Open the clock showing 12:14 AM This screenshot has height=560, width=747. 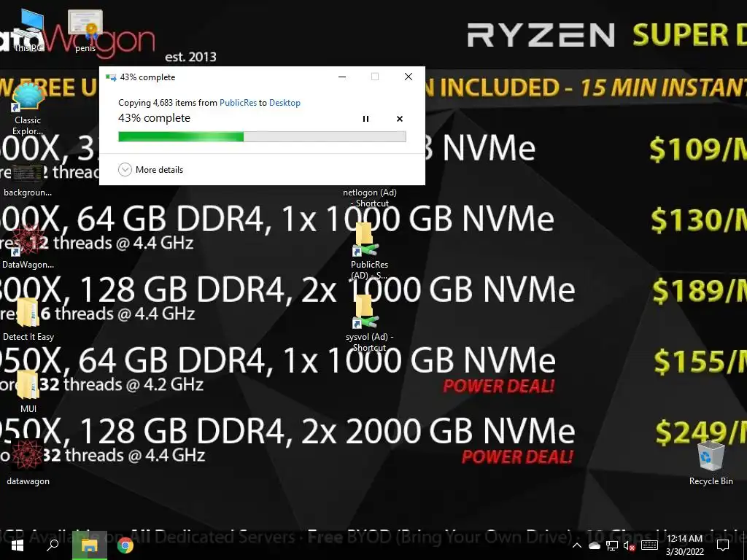684,545
